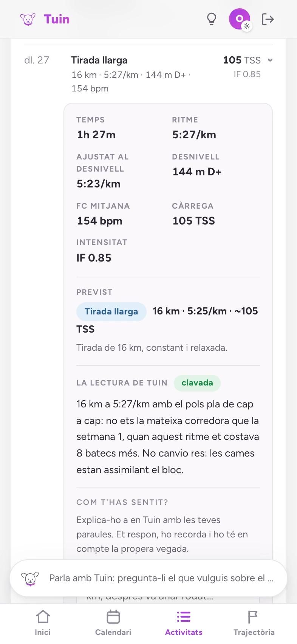Open tips via the lightbulb icon

pyautogui.click(x=212, y=19)
